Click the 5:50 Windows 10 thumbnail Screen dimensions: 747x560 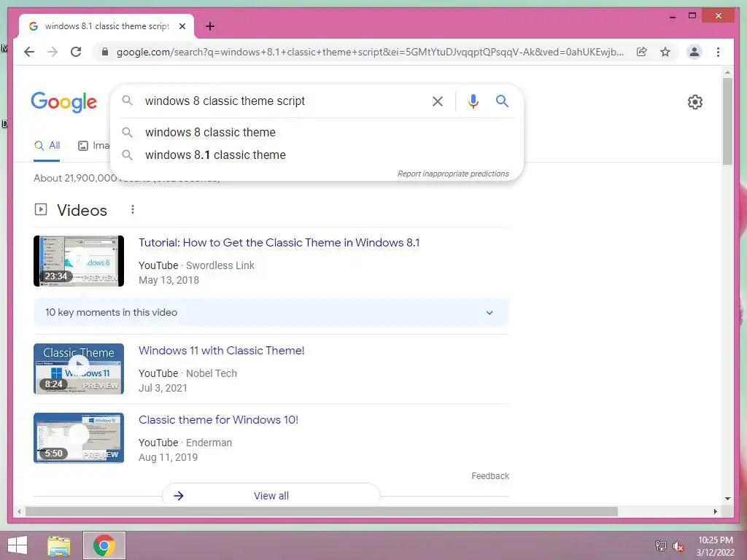click(79, 438)
